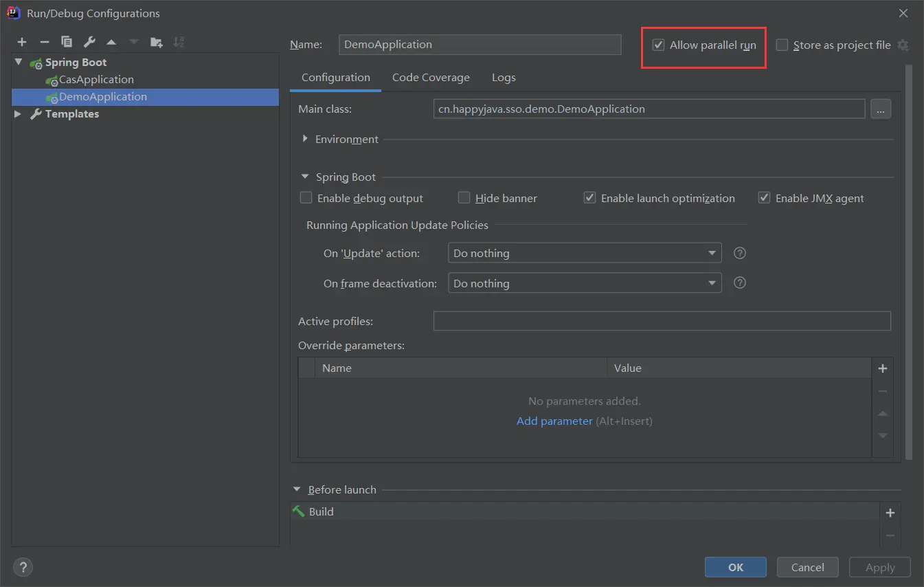Toggle Allow parallel run checkbox

(x=659, y=45)
